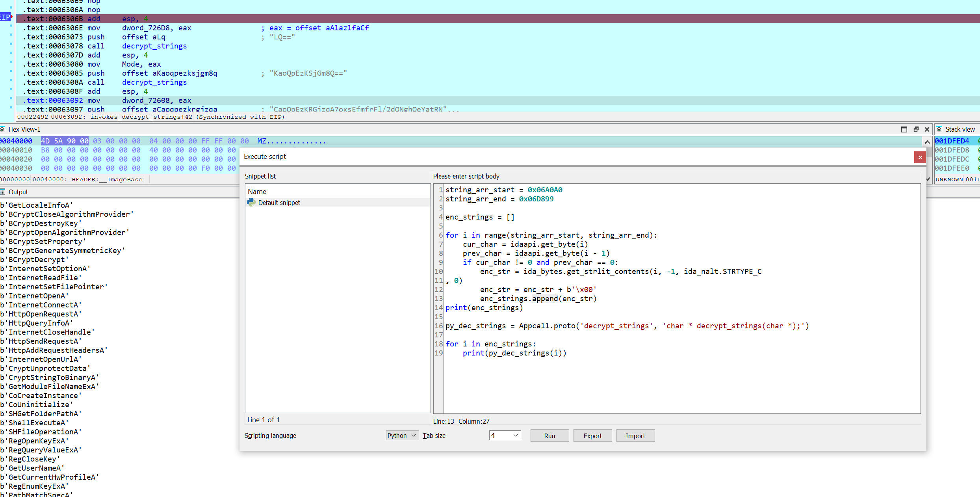Viewport: 980px width, 497px height.
Task: Click line 14 print(enc_strings) in script body
Action: click(x=484, y=308)
